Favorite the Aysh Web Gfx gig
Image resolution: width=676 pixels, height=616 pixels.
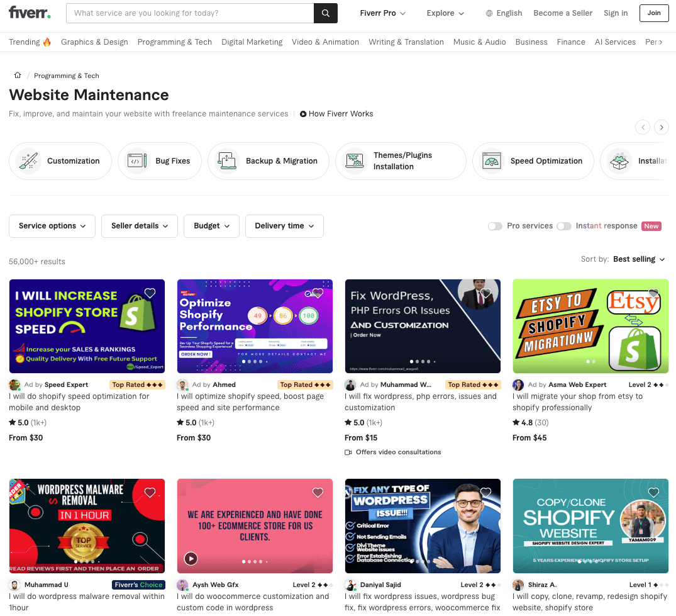pyautogui.click(x=318, y=493)
